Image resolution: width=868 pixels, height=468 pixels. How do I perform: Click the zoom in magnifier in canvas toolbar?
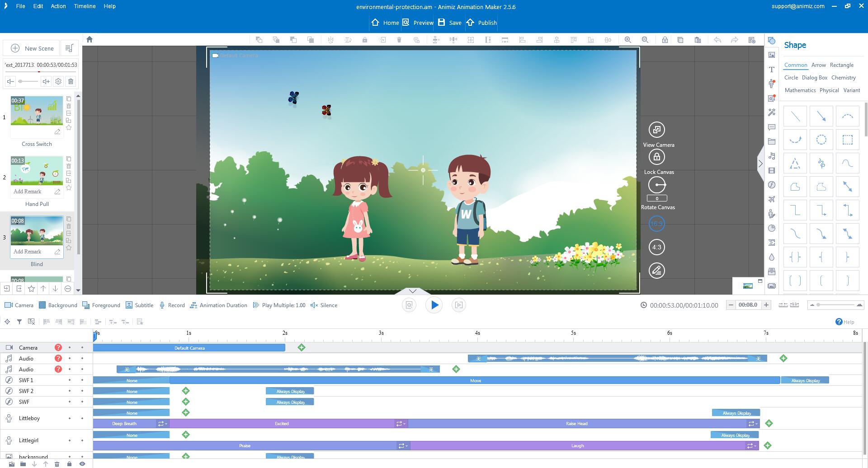pos(628,40)
